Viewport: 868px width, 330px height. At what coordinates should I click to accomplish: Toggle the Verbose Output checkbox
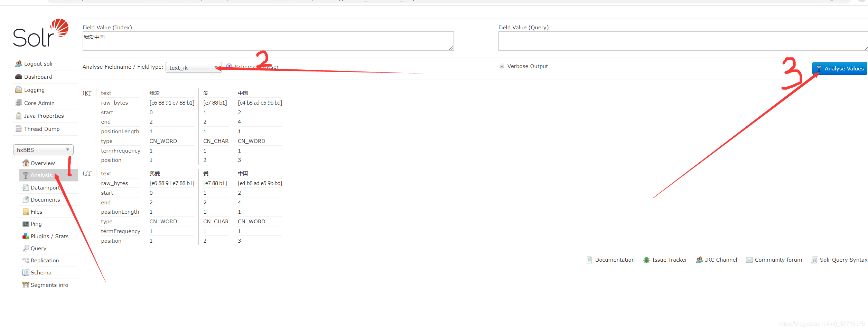point(501,66)
